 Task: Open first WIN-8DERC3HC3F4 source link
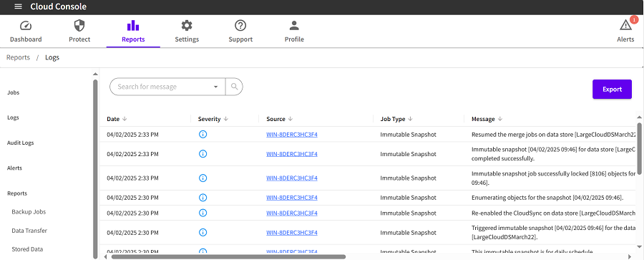coord(292,134)
